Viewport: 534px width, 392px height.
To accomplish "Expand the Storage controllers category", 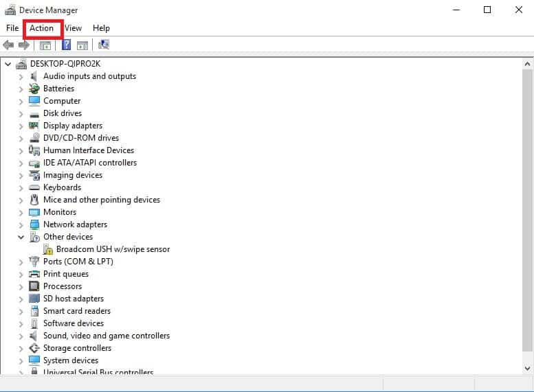I will click(x=21, y=349).
